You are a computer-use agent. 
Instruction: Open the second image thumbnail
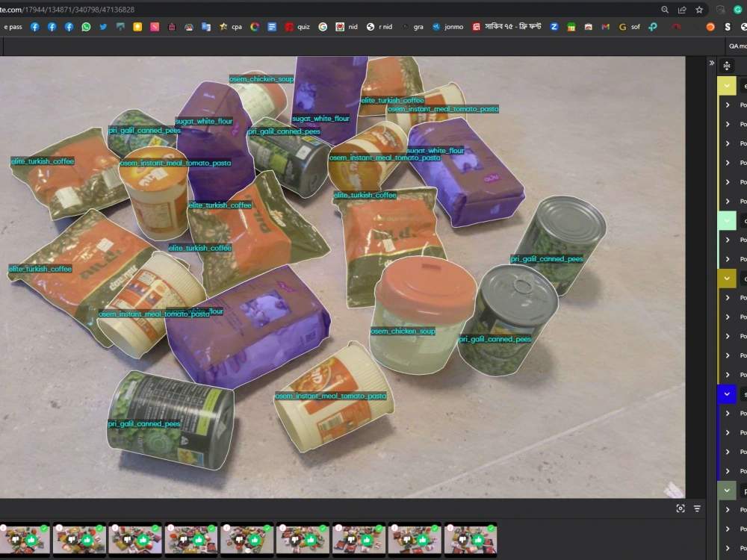point(79,540)
